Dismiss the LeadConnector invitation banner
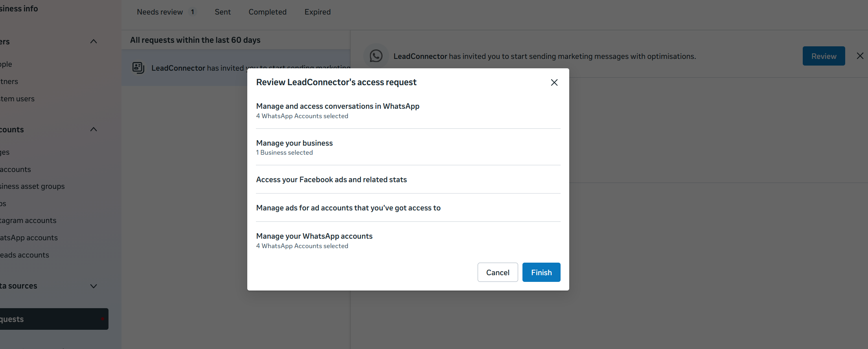Screen dimensions: 868x349 pyautogui.click(x=860, y=56)
